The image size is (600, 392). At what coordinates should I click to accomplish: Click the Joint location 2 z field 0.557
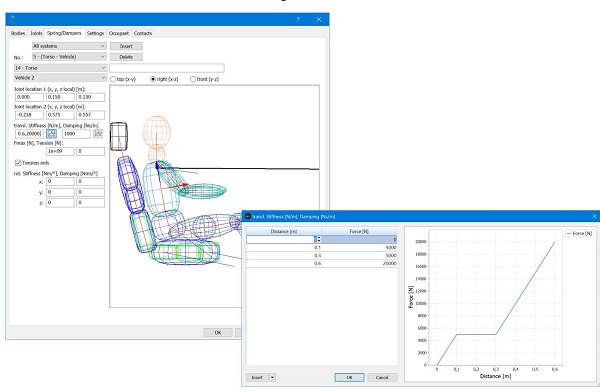click(90, 115)
